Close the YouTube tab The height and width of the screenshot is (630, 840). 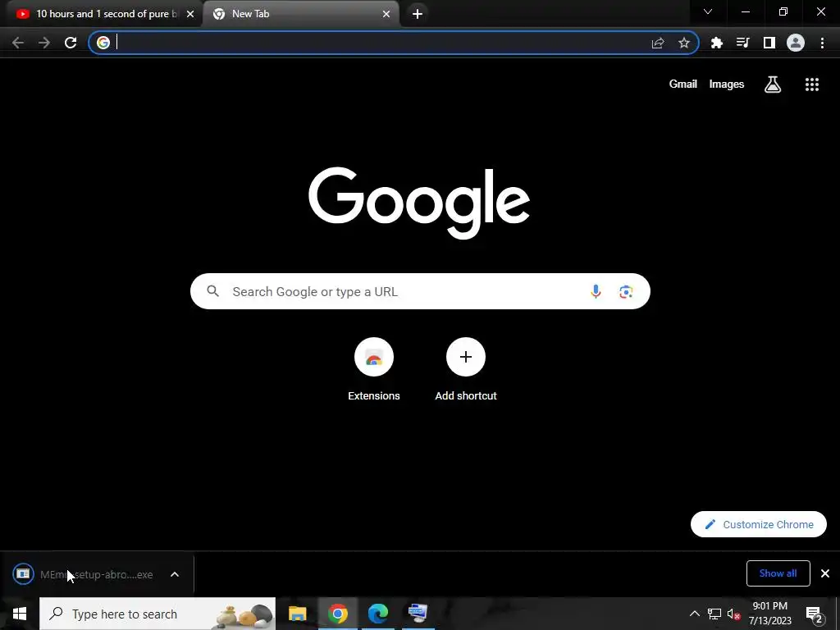[x=190, y=14]
